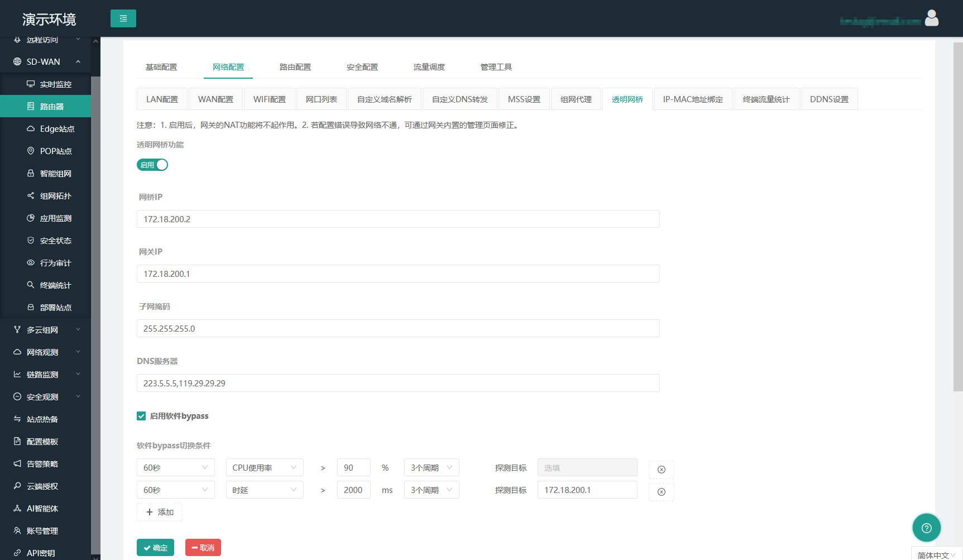Switch to the 基础配置 tab
Viewport: 963px width, 560px height.
tap(161, 67)
